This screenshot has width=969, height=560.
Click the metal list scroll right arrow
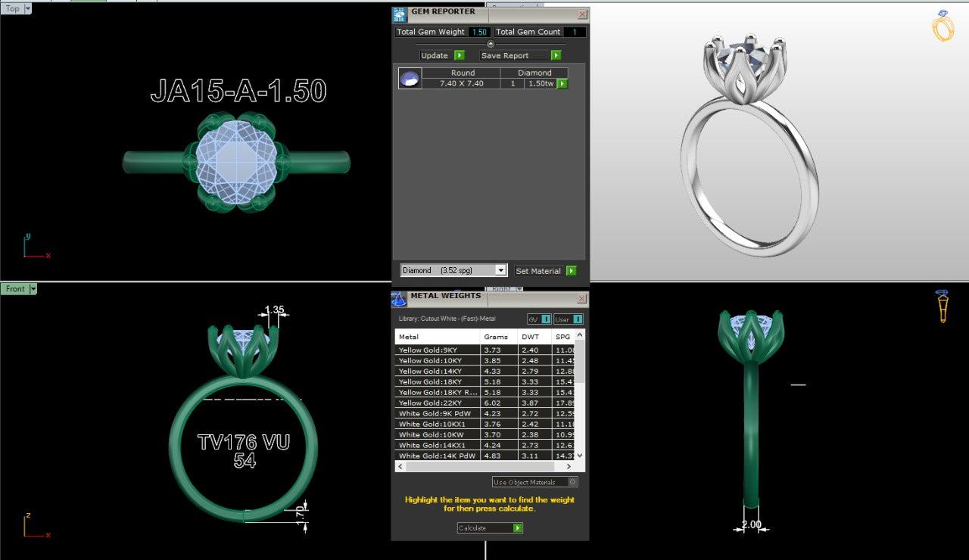point(569,467)
